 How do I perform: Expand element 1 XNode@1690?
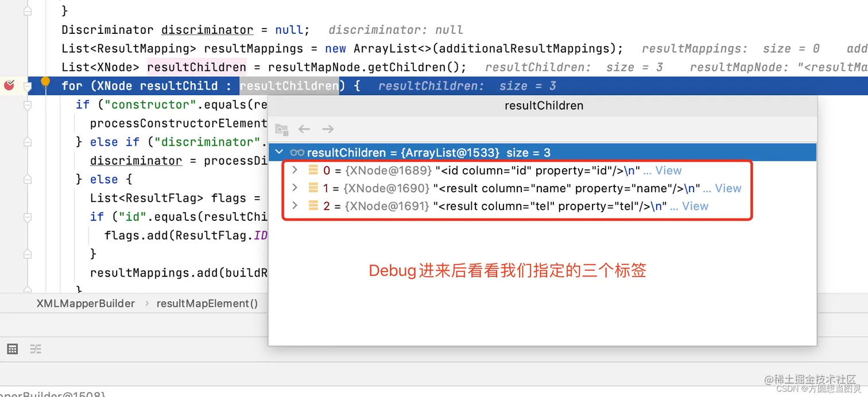294,188
